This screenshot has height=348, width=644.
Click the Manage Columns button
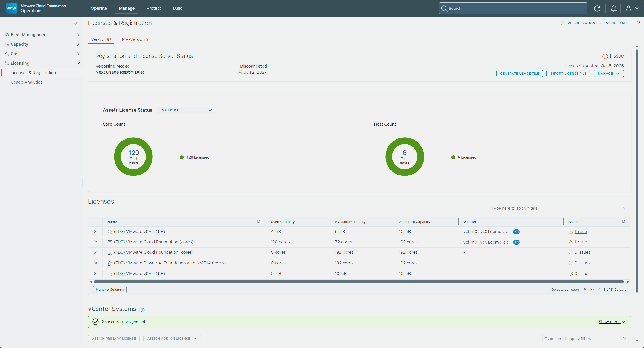tap(110, 290)
